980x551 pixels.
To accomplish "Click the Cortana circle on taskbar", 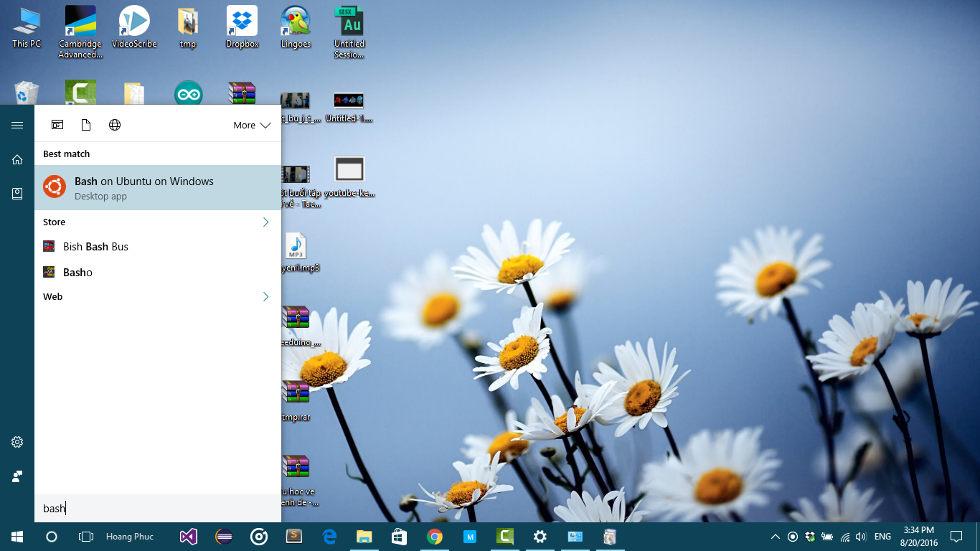I will (x=52, y=537).
